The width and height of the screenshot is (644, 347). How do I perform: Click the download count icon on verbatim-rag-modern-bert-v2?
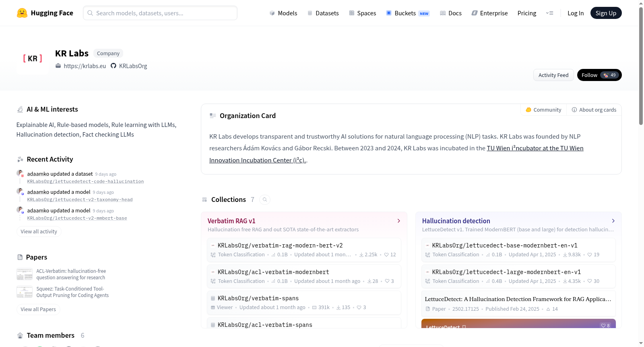(361, 255)
